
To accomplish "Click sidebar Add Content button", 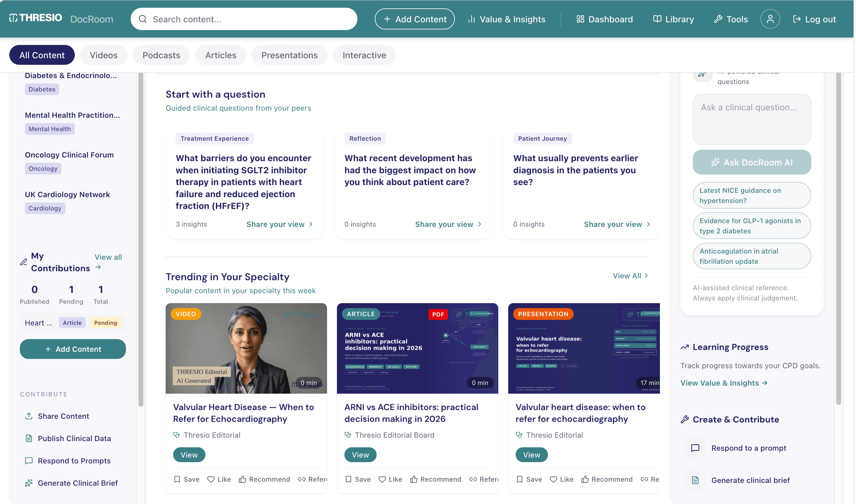I will click(x=73, y=349).
